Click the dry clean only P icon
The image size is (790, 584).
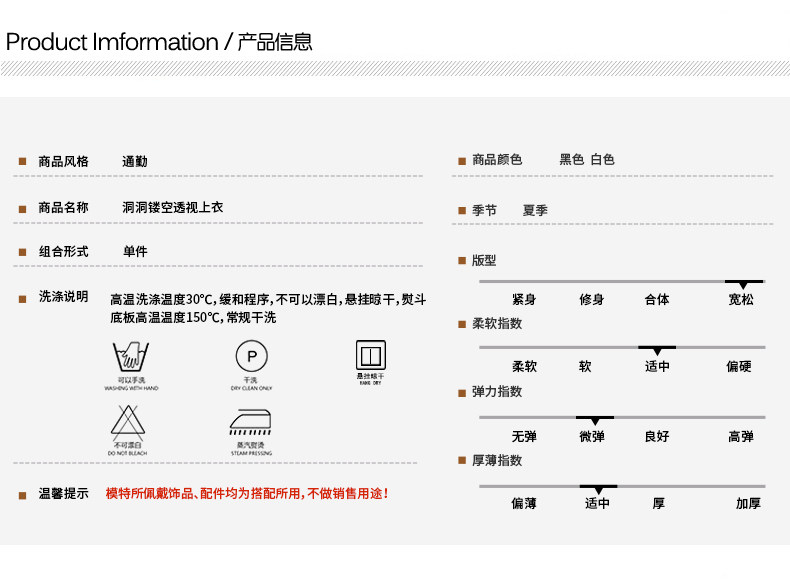pyautogui.click(x=252, y=356)
